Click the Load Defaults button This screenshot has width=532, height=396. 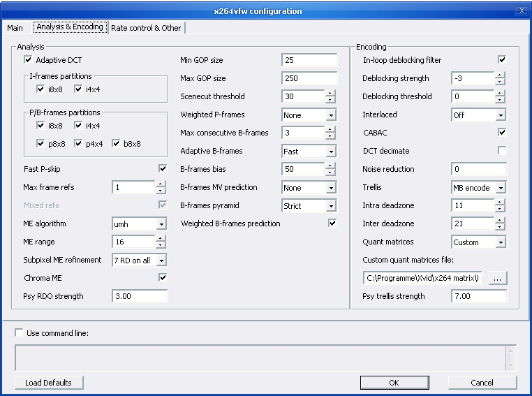click(x=48, y=383)
